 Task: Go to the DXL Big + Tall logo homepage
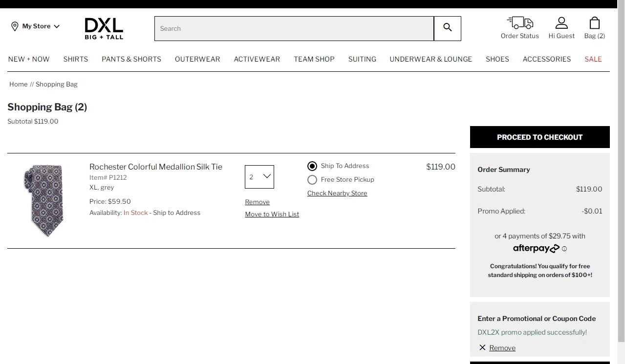point(104,28)
